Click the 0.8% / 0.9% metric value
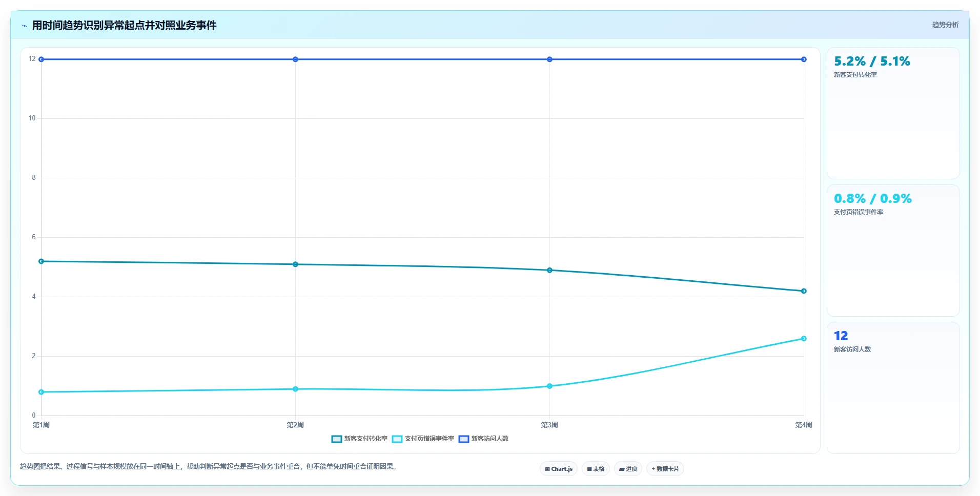The height and width of the screenshot is (496, 980). [872, 199]
